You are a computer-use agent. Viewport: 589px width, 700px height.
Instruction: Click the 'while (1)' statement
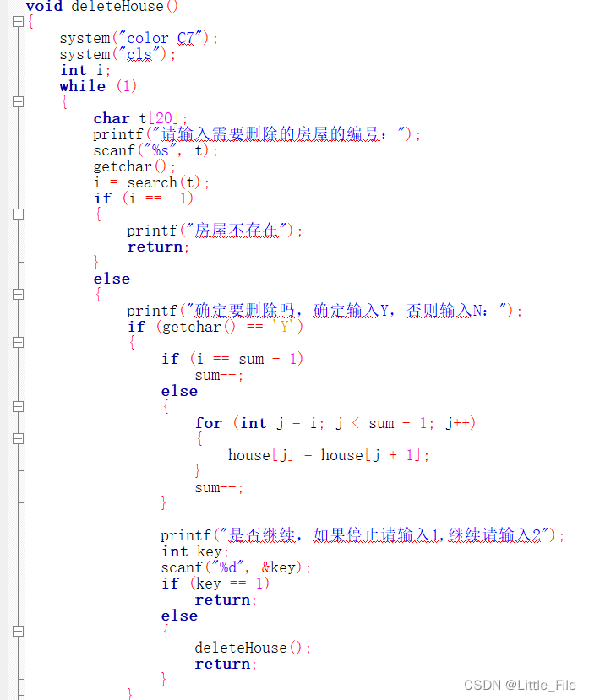(x=98, y=86)
